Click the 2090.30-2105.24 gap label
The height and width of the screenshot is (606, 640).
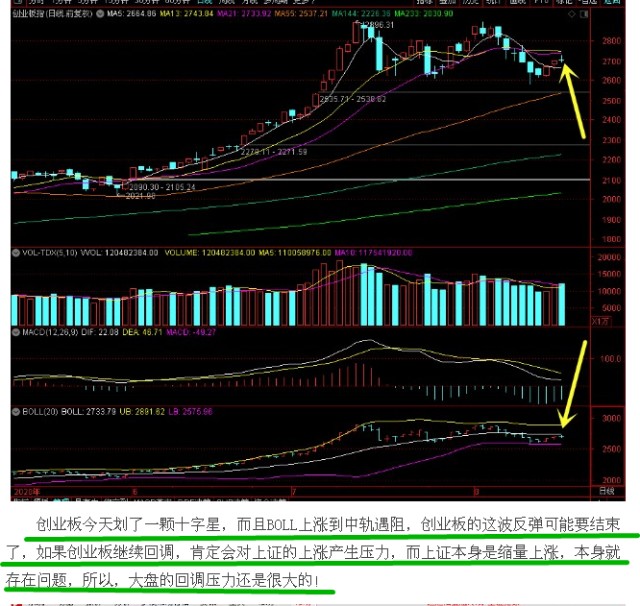pos(157,186)
